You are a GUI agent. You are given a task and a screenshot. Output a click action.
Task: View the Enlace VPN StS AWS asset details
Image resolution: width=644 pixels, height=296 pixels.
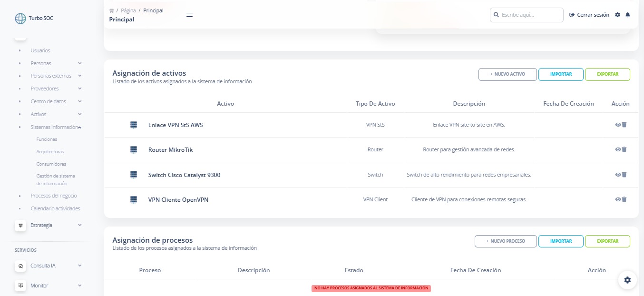pyautogui.click(x=618, y=125)
